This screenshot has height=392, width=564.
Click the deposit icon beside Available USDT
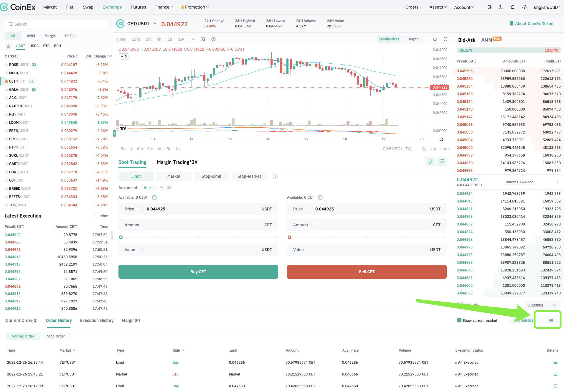coord(154,197)
